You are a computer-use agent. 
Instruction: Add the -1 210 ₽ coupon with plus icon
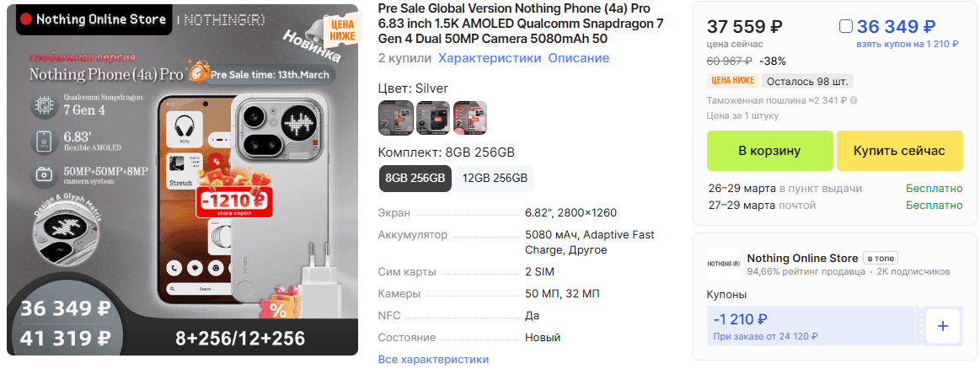tap(942, 326)
